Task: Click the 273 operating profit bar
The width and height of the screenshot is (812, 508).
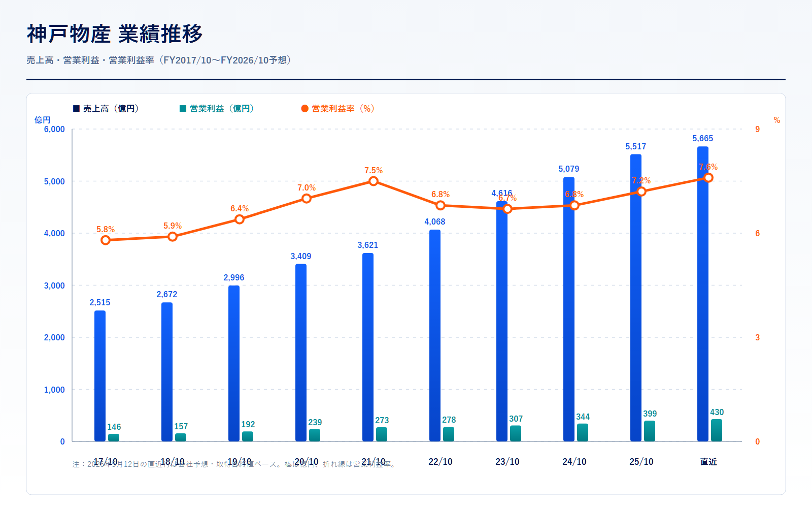Action: (x=382, y=434)
